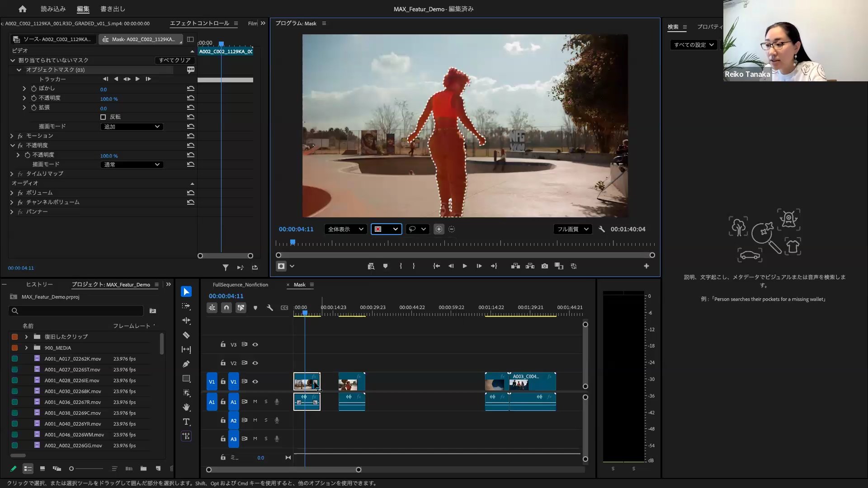Screen dimensions: 868x488
Task: Open the 全体表示 zoom level dropdown
Action: 345,229
